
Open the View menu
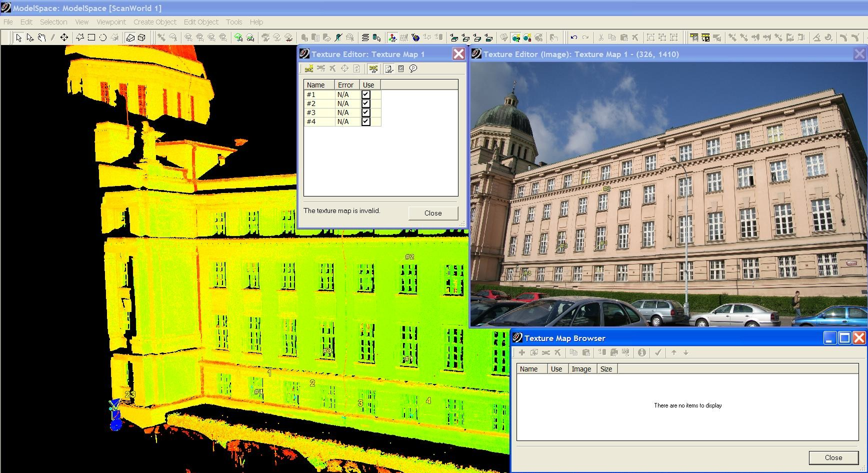click(82, 22)
